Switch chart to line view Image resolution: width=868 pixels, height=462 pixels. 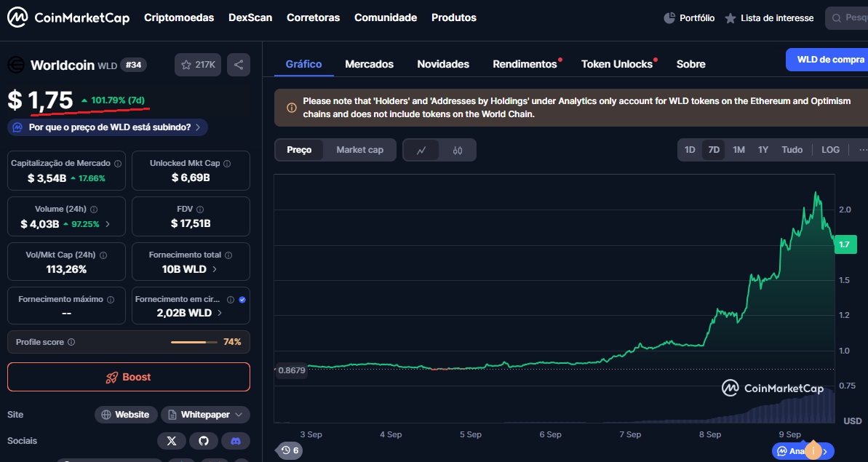tap(421, 150)
